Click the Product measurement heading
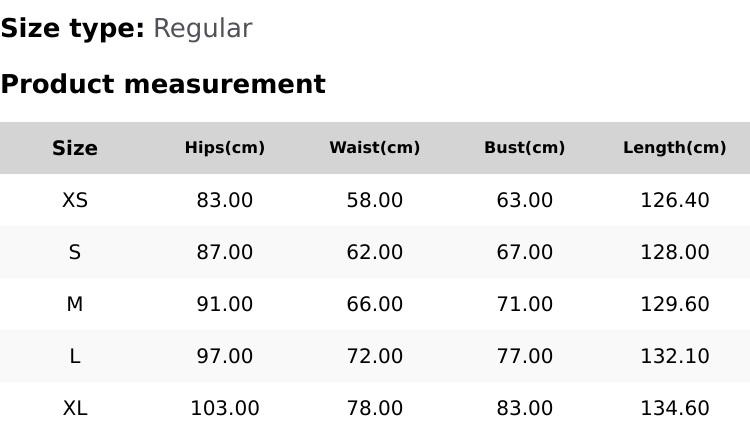Screen dimensions: 750x434 click(163, 84)
